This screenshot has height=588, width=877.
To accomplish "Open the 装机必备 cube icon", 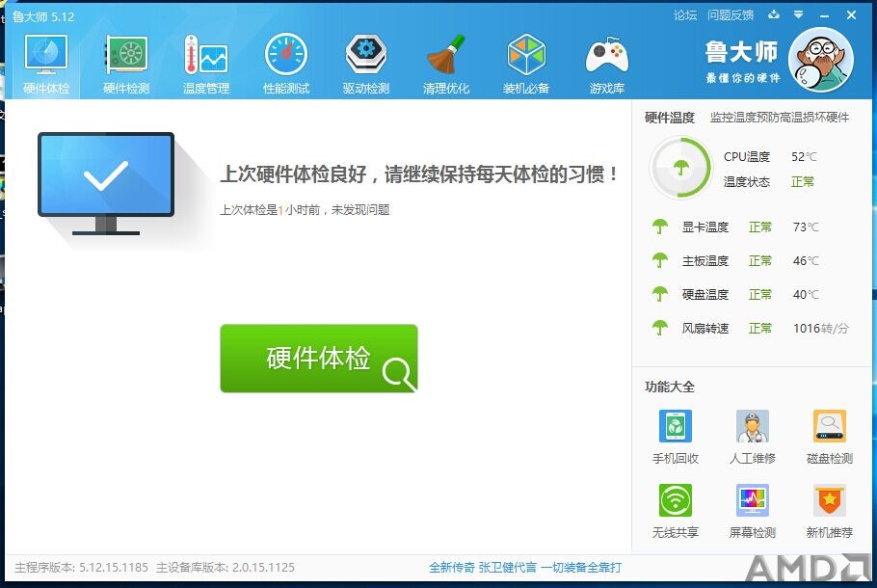I will [526, 55].
